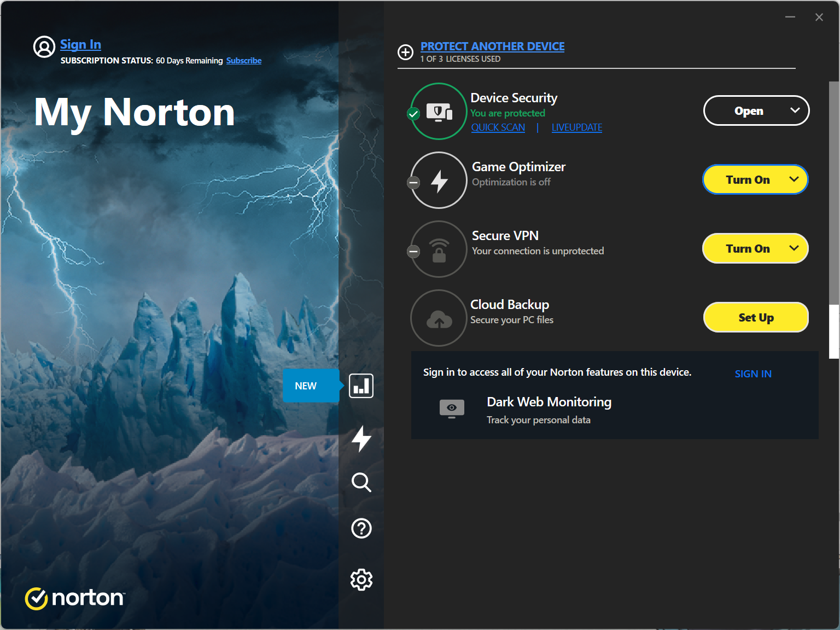Click the LiveUpdate link
Screen dimensions: 840x630
click(576, 127)
